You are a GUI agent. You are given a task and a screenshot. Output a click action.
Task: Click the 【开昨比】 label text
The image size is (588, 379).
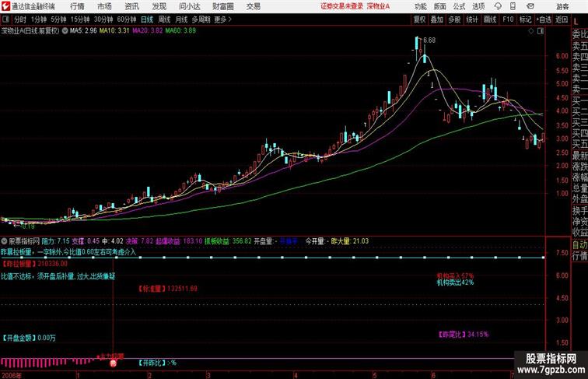click(x=152, y=363)
